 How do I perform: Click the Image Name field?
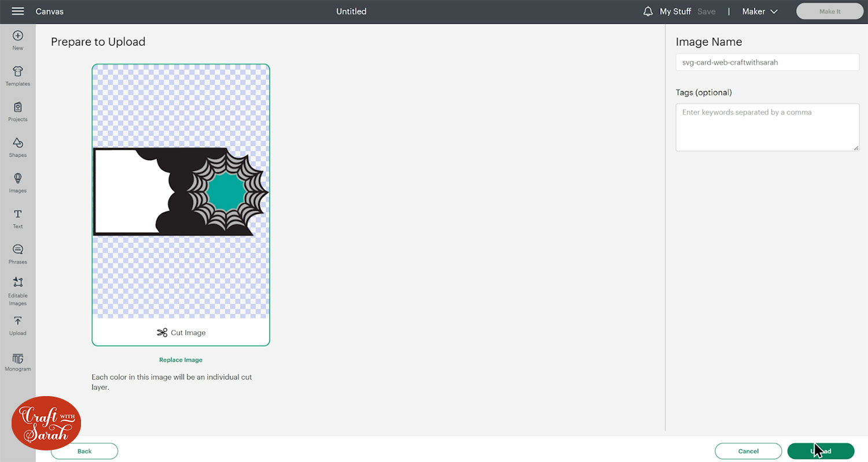(x=767, y=62)
